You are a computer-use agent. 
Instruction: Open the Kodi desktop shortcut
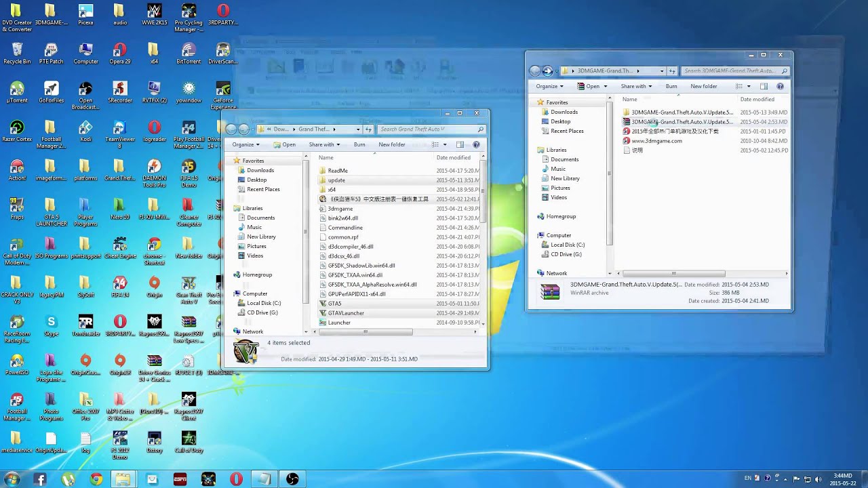pyautogui.click(x=85, y=131)
